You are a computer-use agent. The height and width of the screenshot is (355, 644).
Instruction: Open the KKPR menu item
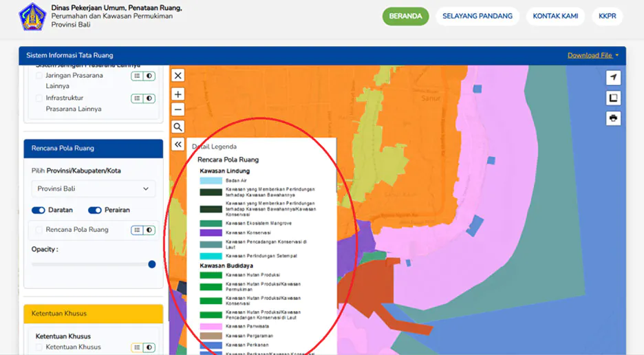pyautogui.click(x=607, y=16)
